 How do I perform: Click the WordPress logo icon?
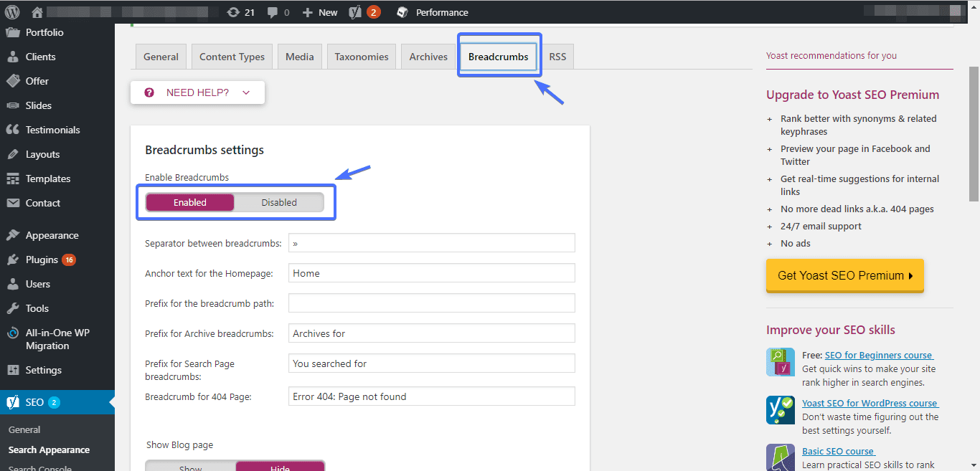tap(12, 12)
